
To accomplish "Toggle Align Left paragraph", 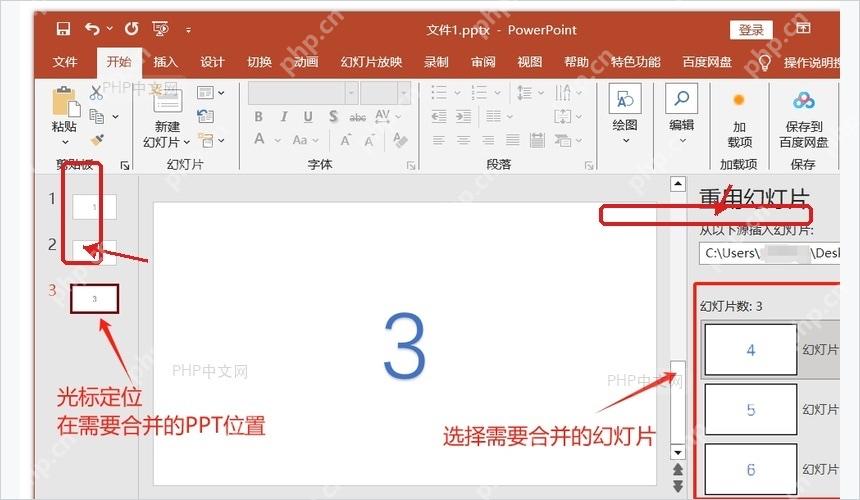I will tap(439, 140).
